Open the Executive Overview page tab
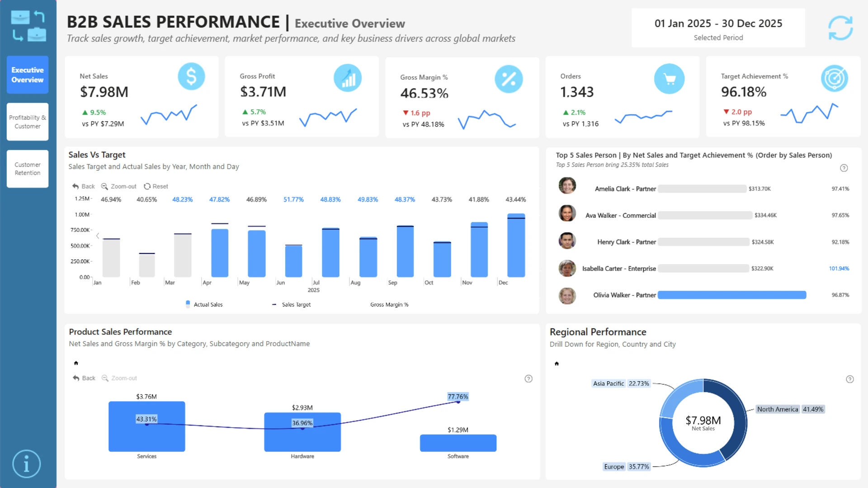The image size is (868, 488). (x=28, y=75)
